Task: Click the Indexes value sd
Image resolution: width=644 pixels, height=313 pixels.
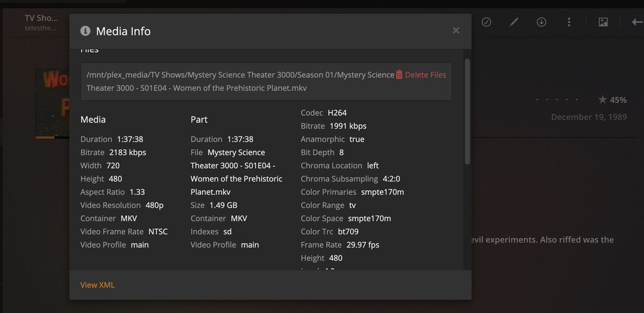Action: coord(227,231)
